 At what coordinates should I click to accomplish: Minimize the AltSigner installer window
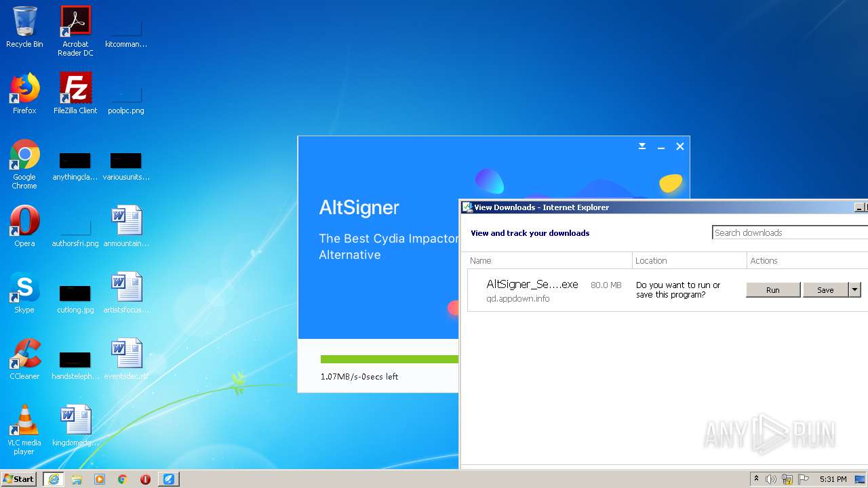point(661,146)
